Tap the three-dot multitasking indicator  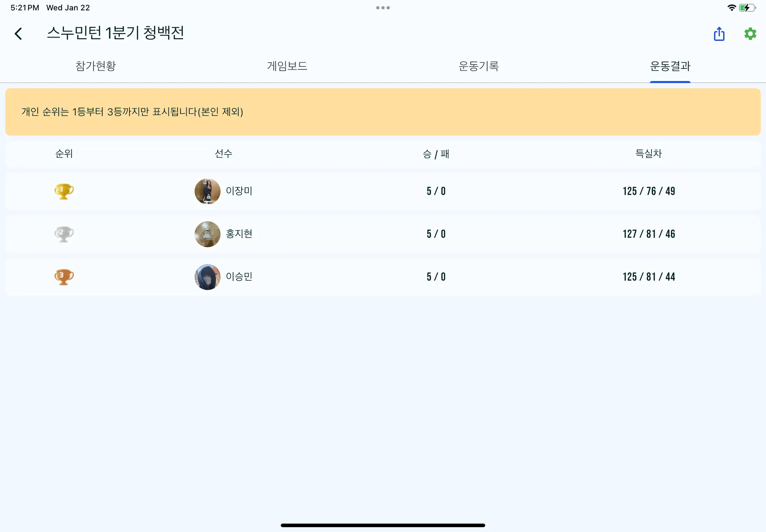click(x=383, y=7)
